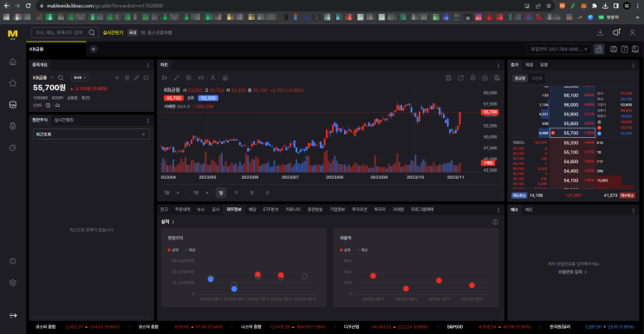Open the 매도 sell tab
Image resolution: width=644 pixels, height=334 pixels.
529,210
